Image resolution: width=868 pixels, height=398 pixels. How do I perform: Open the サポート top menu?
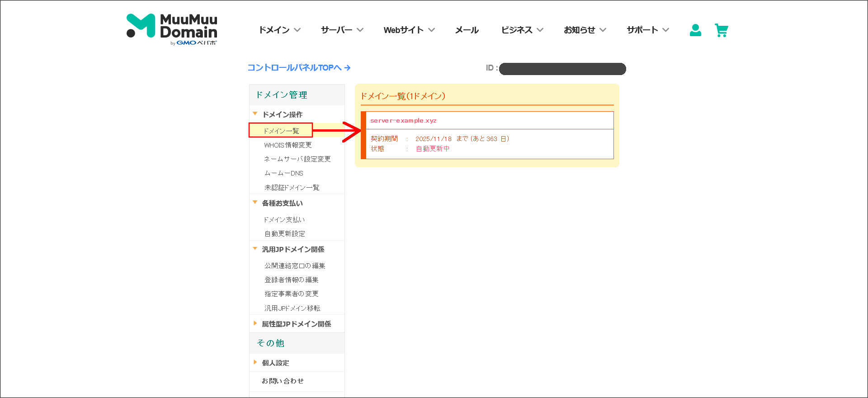pos(648,30)
